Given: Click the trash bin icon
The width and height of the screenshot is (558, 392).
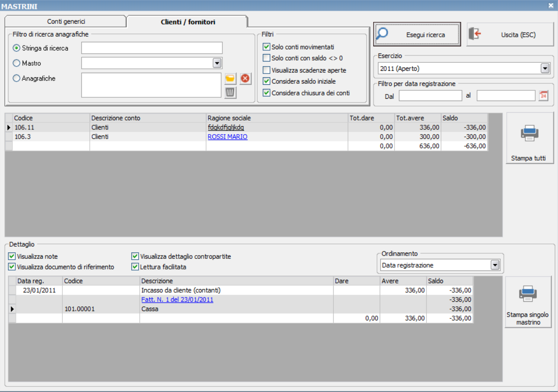Looking at the screenshot, I should [x=230, y=92].
